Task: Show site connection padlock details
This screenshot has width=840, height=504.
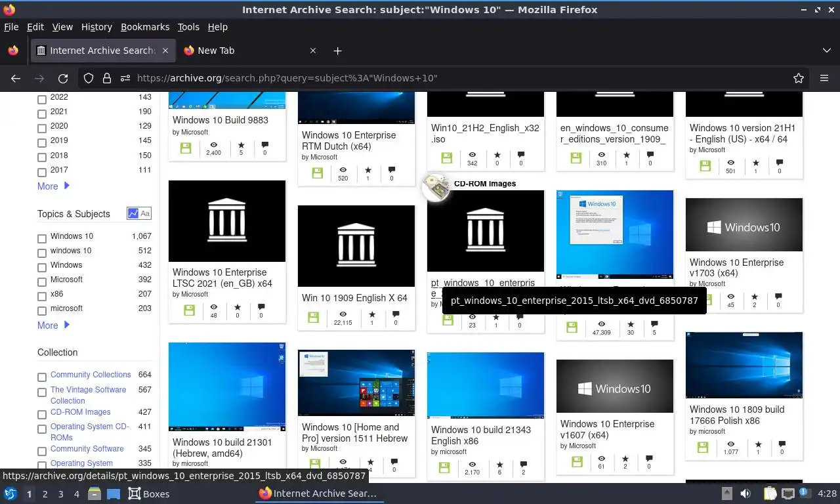Action: point(106,78)
